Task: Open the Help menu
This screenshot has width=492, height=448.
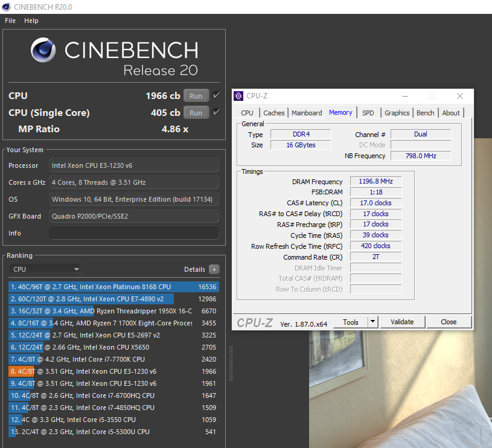Action: 31,21
